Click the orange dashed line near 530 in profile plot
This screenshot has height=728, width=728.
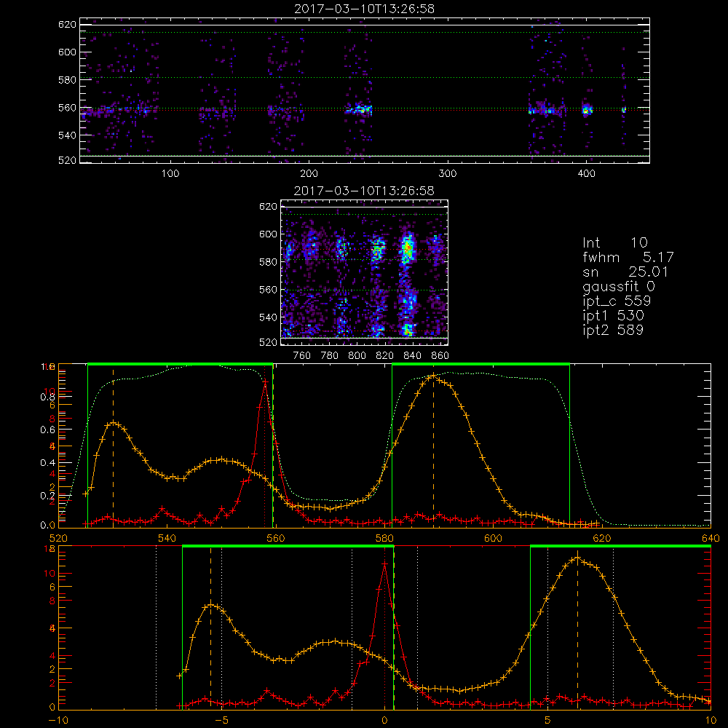tap(114, 446)
